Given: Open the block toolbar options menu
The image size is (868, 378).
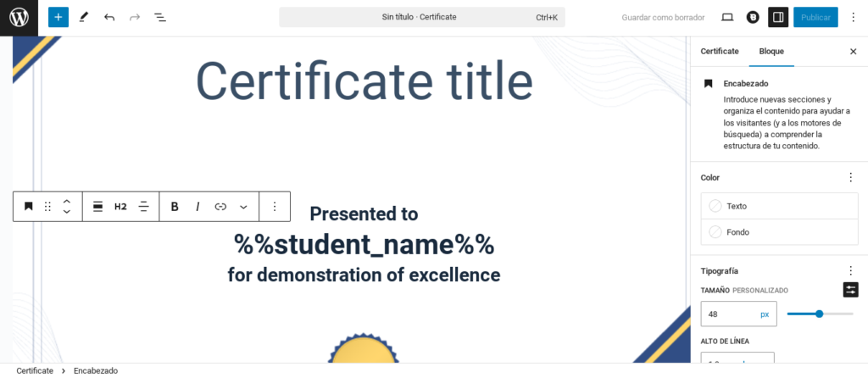Looking at the screenshot, I should pos(275,207).
